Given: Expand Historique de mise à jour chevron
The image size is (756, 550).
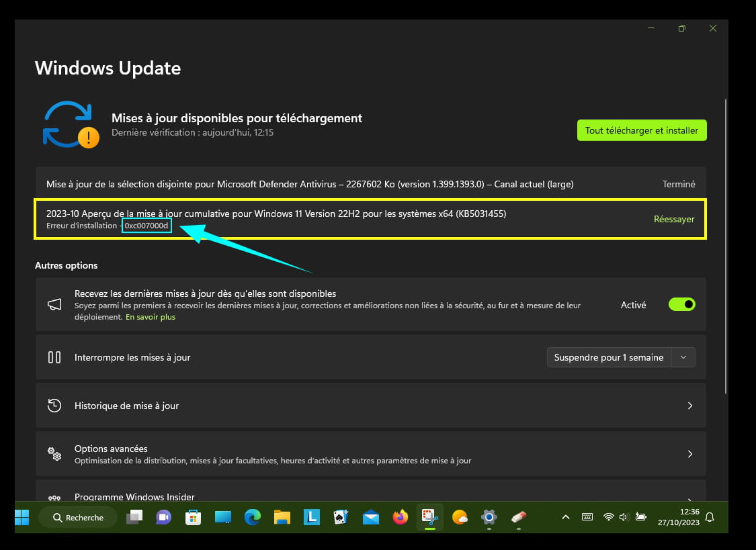Looking at the screenshot, I should [690, 406].
